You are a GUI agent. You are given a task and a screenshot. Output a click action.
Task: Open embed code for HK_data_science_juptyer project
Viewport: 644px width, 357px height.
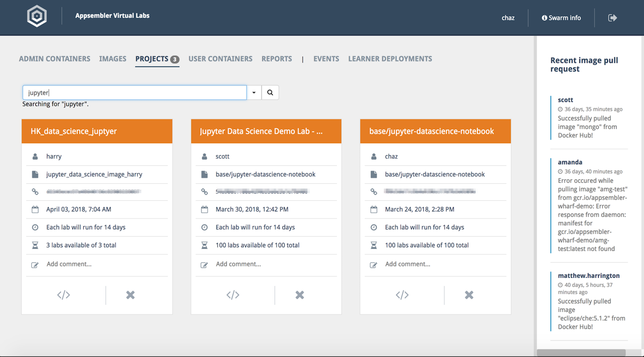pos(63,295)
